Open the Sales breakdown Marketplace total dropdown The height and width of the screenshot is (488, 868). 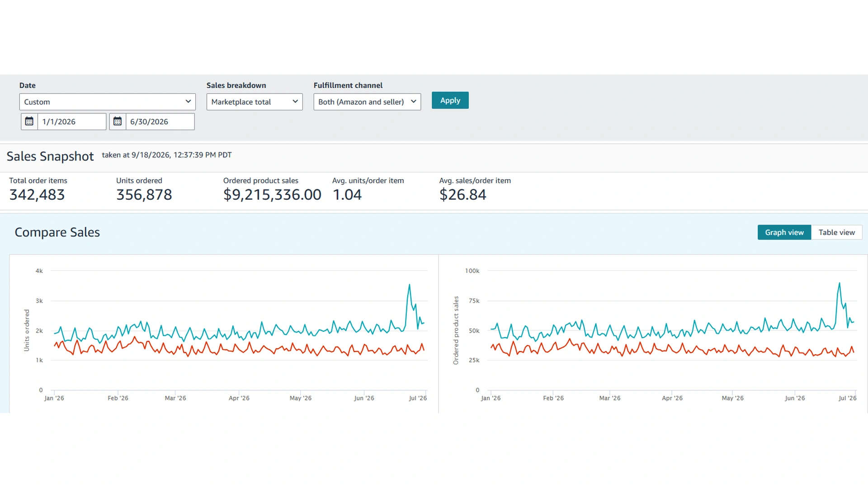click(x=255, y=102)
